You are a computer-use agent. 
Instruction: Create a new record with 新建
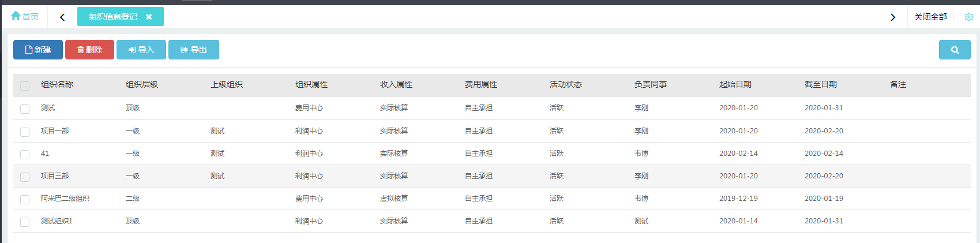pyautogui.click(x=38, y=50)
